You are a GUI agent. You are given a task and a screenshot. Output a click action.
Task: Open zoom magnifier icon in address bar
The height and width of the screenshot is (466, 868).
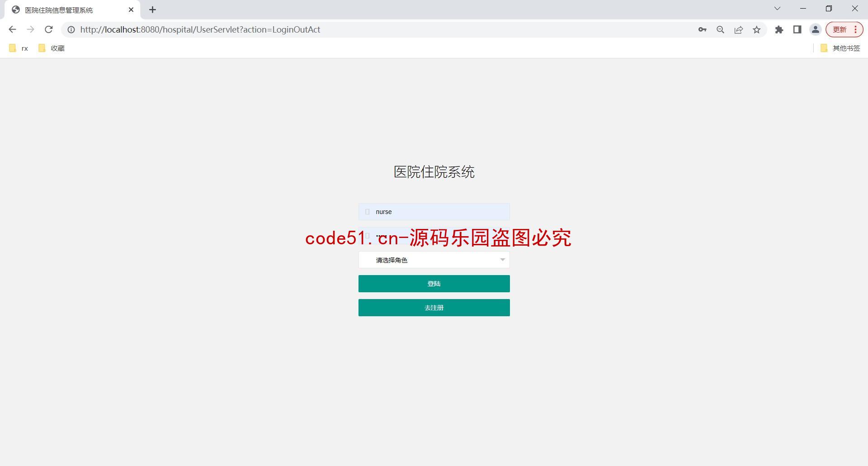coord(720,29)
